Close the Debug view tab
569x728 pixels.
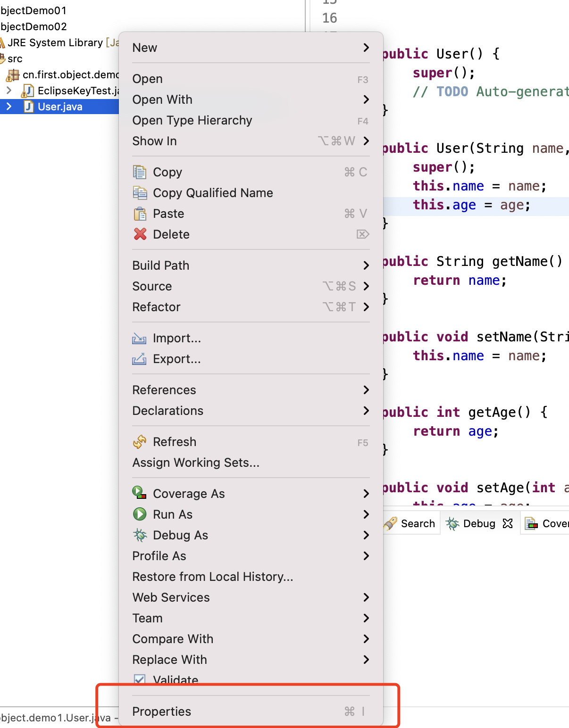pyautogui.click(x=508, y=523)
